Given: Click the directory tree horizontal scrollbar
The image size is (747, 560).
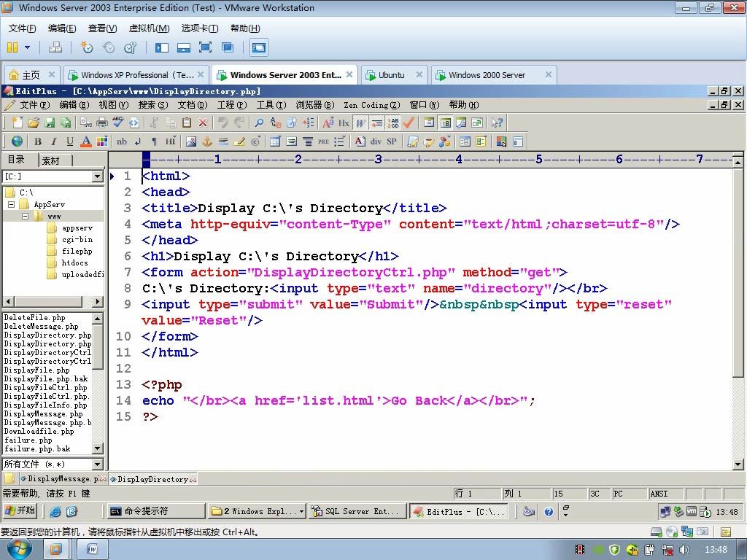Looking at the screenshot, I should pos(53,301).
